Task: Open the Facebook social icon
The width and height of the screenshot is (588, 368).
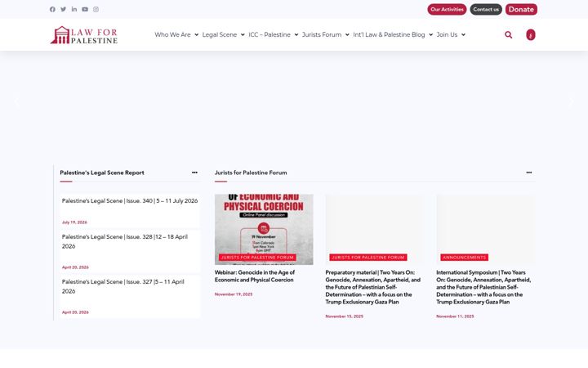Action: coord(52,9)
